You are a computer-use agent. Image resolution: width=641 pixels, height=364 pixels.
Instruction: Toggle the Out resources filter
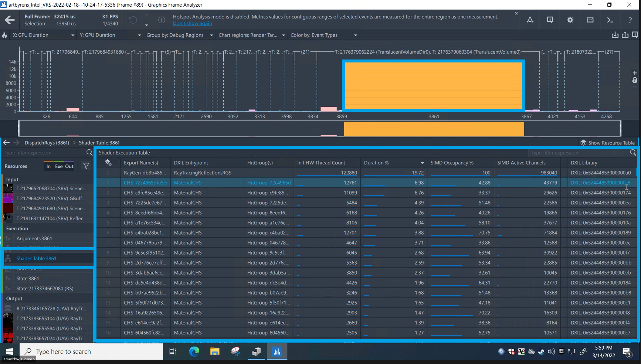[69, 166]
